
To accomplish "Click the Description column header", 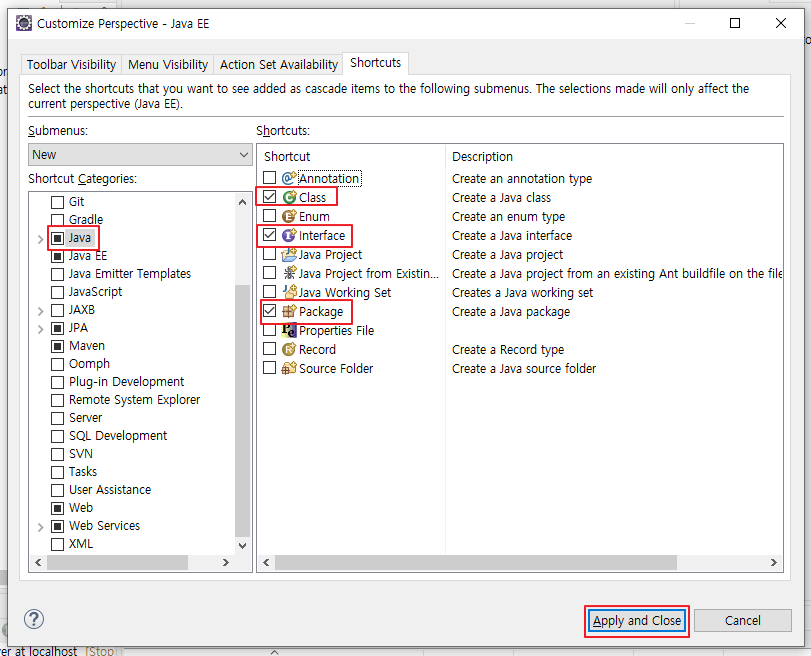I will pyautogui.click(x=614, y=157).
